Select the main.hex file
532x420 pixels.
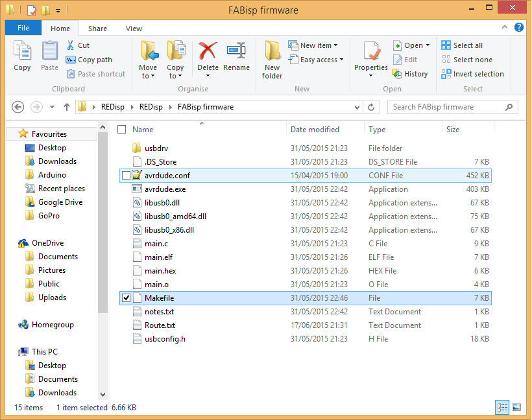click(x=306, y=270)
